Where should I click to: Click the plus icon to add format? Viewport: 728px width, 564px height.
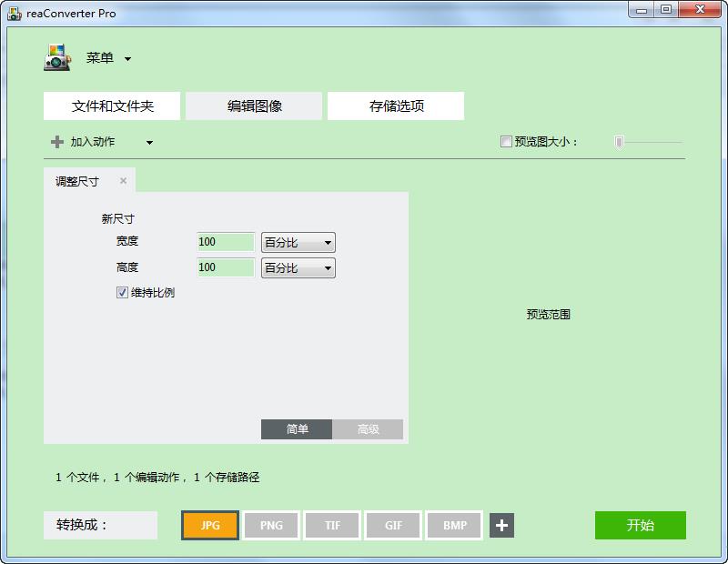coord(502,526)
